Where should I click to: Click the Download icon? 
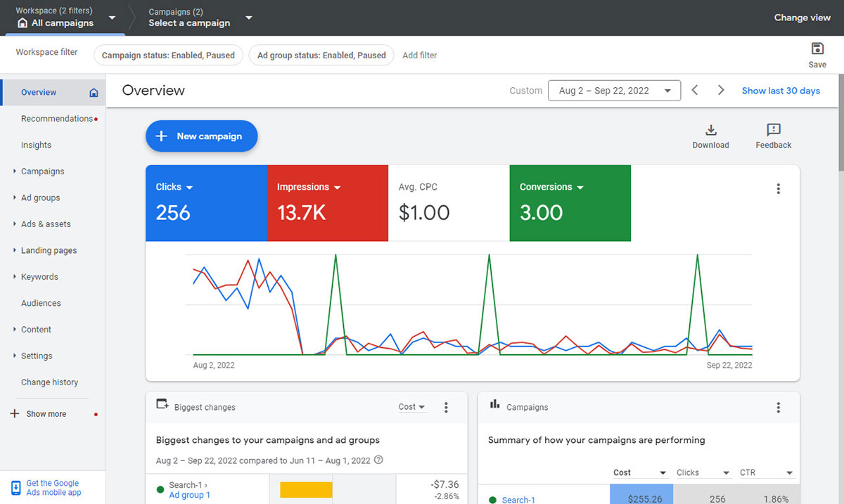(x=710, y=130)
